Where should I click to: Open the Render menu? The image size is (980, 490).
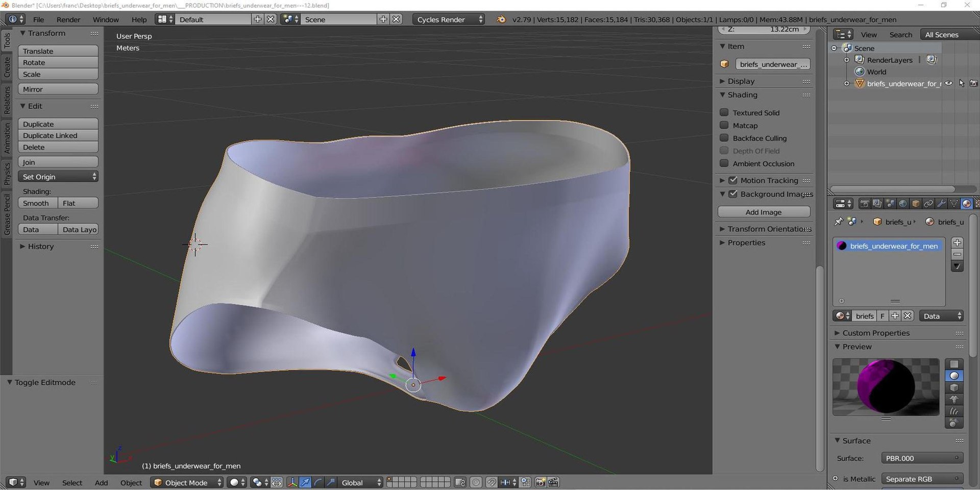click(x=68, y=19)
